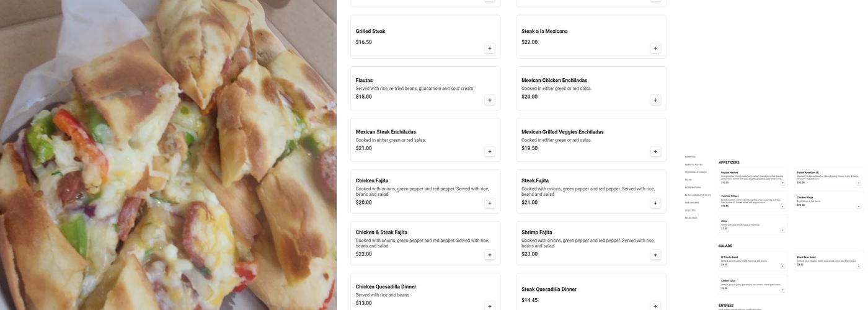This screenshot has width=868, height=310.
Task: Click the Mexican Steak Enchiladas title
Action: pos(386,132)
